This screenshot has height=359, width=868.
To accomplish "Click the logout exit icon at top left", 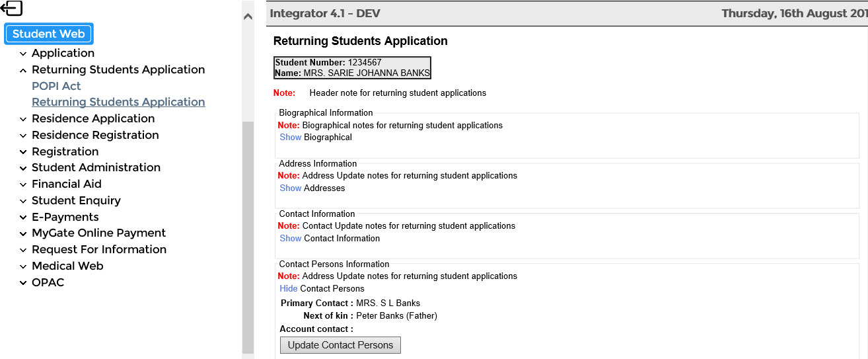I will pos(12,9).
